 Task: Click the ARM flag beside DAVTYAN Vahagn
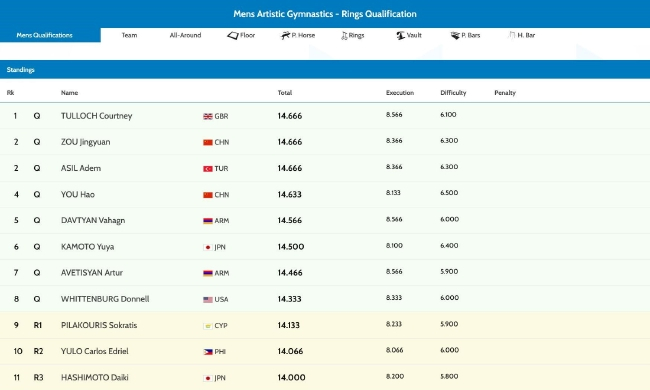[x=208, y=221]
